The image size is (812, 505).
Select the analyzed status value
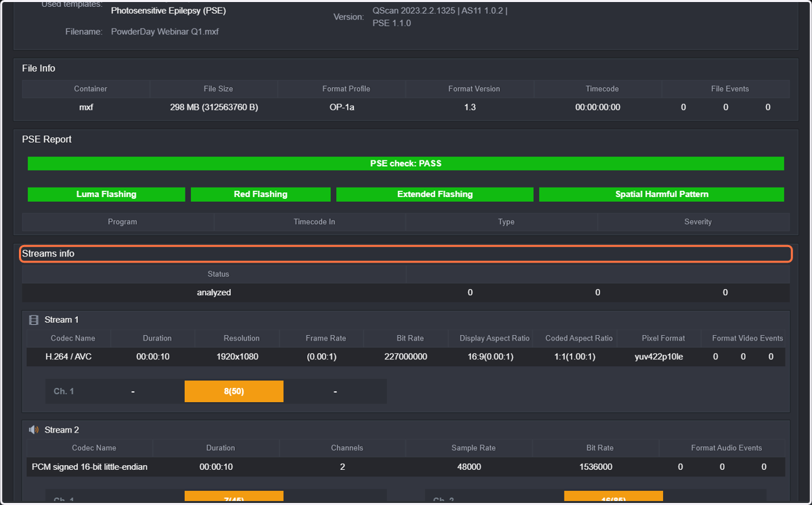tap(214, 292)
